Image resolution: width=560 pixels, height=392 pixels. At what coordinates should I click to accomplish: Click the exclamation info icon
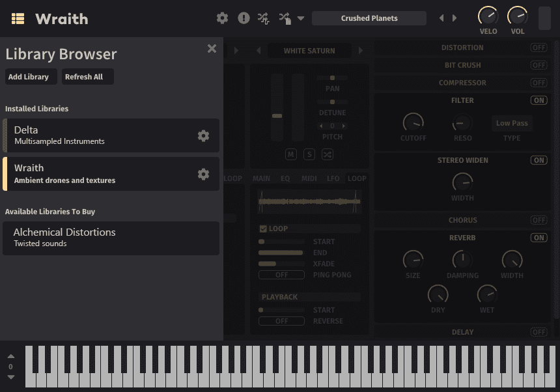click(244, 18)
